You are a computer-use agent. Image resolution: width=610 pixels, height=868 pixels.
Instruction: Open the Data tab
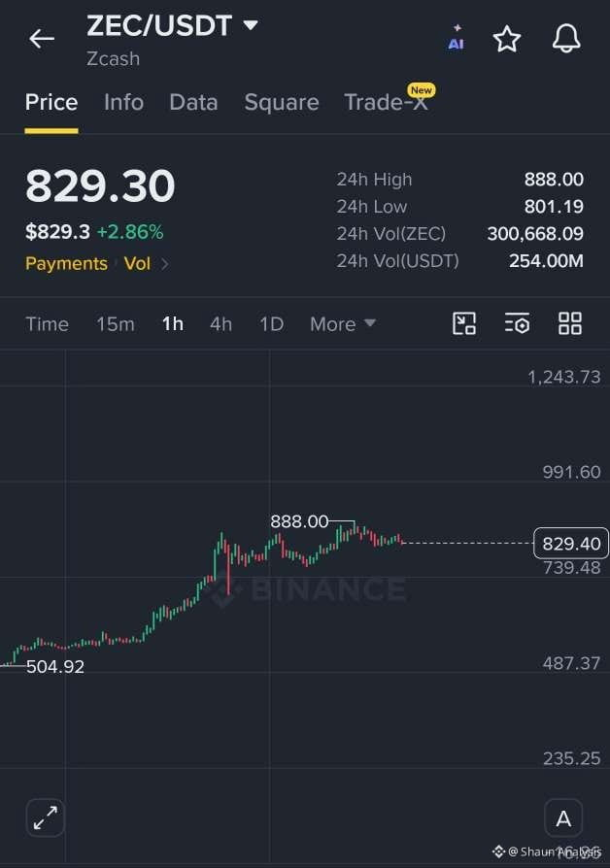coord(193,102)
